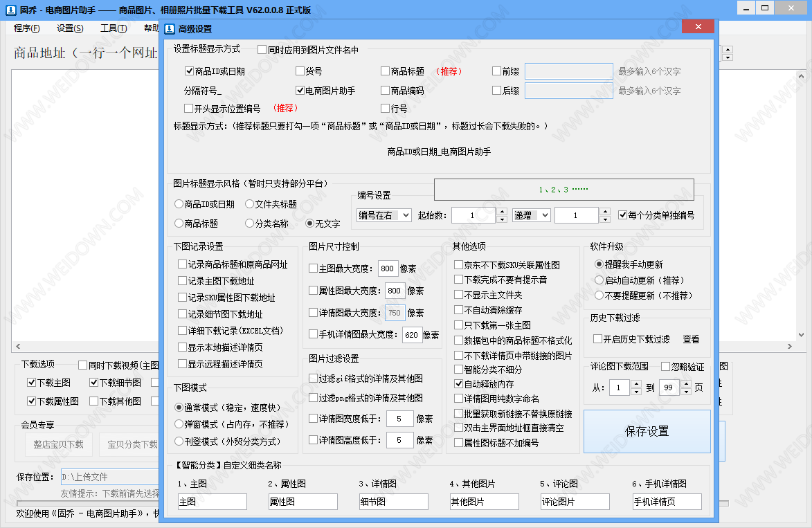This screenshot has width=812, height=528.
Task: Choose 启动自动更新（推荐） update option
Action: click(x=599, y=280)
